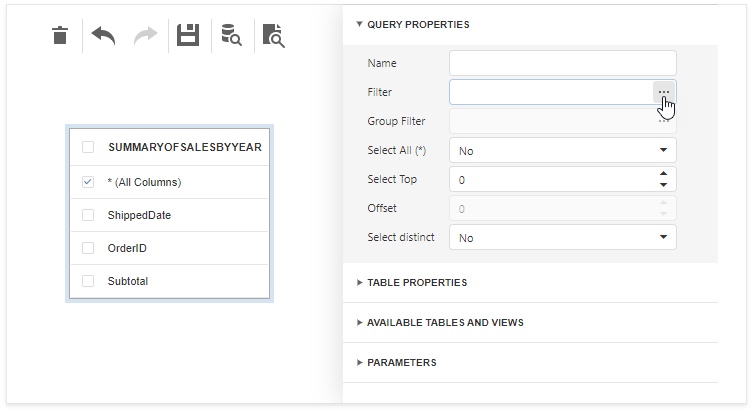This screenshot has height=412, width=753.
Task: Tick the OrderID column checkbox
Action: (88, 248)
